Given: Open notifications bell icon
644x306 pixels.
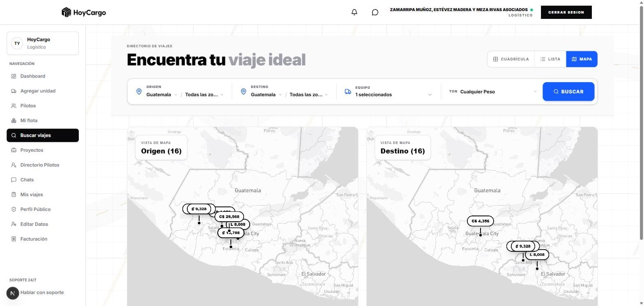Looking at the screenshot, I should [x=354, y=12].
